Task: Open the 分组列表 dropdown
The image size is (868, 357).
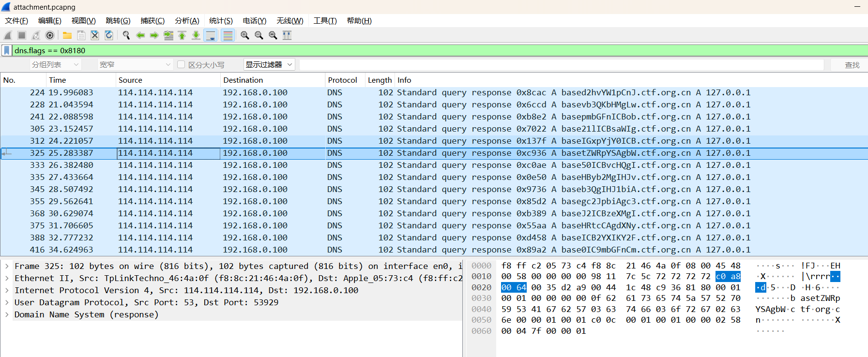Action: click(x=55, y=64)
